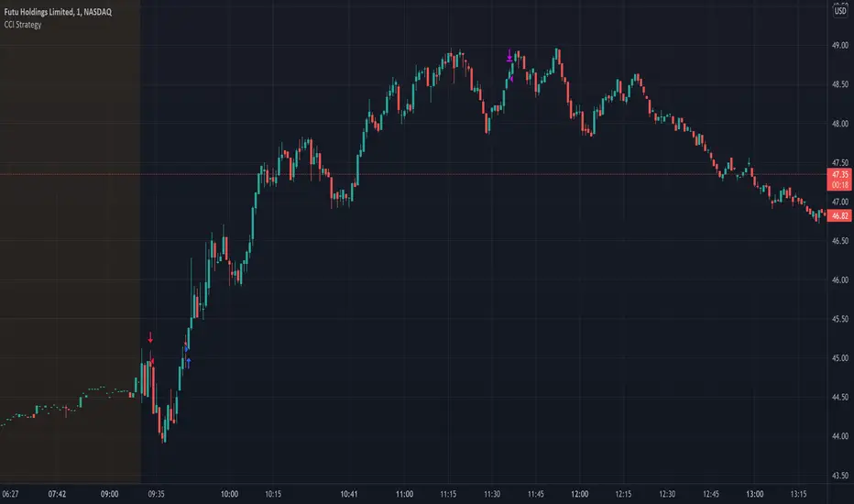The image size is (854, 504).
Task: Click the 10:00 time axis label
Action: [229, 494]
